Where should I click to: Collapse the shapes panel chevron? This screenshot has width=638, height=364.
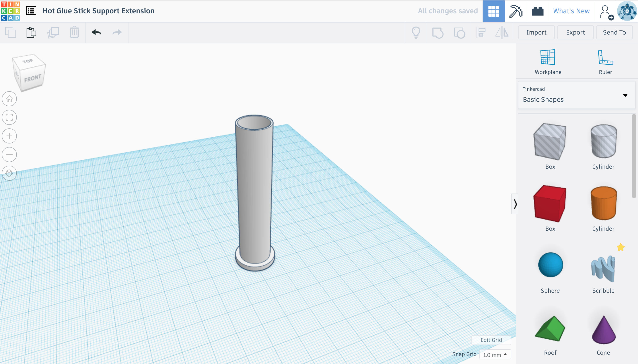tap(515, 204)
